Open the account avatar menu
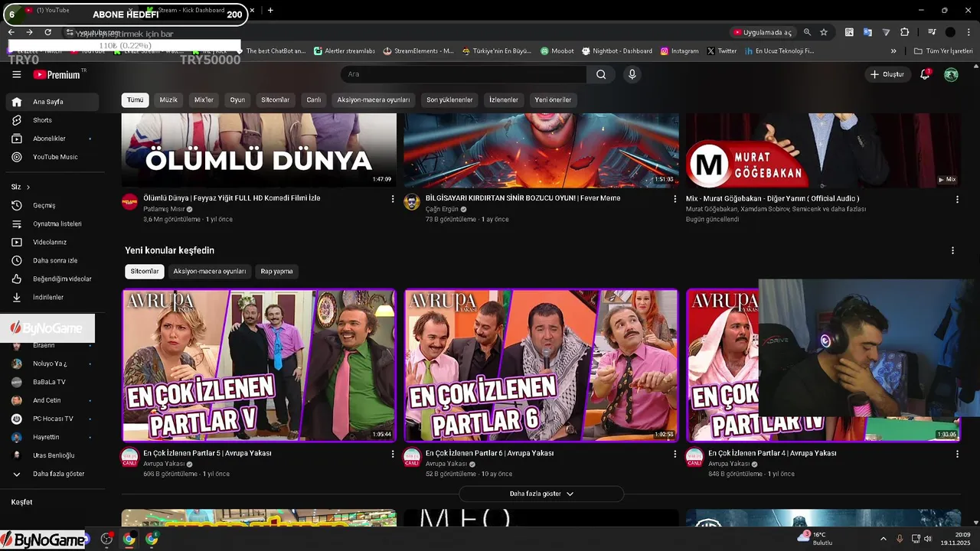980x551 pixels. (951, 74)
